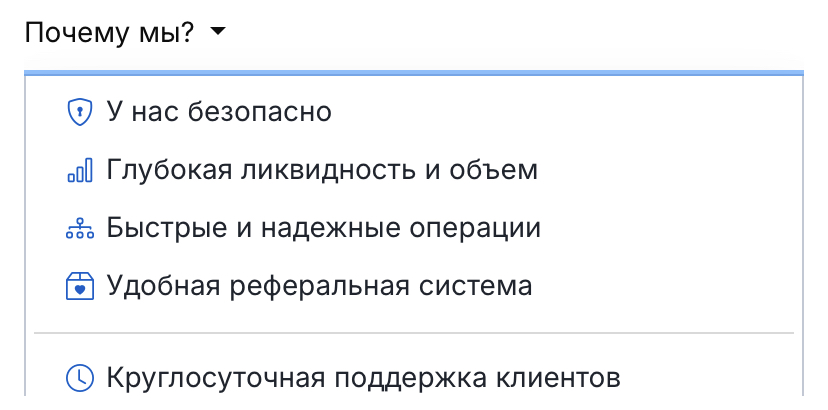
Task: Click the bar chart liquidity icon
Action: [80, 171]
